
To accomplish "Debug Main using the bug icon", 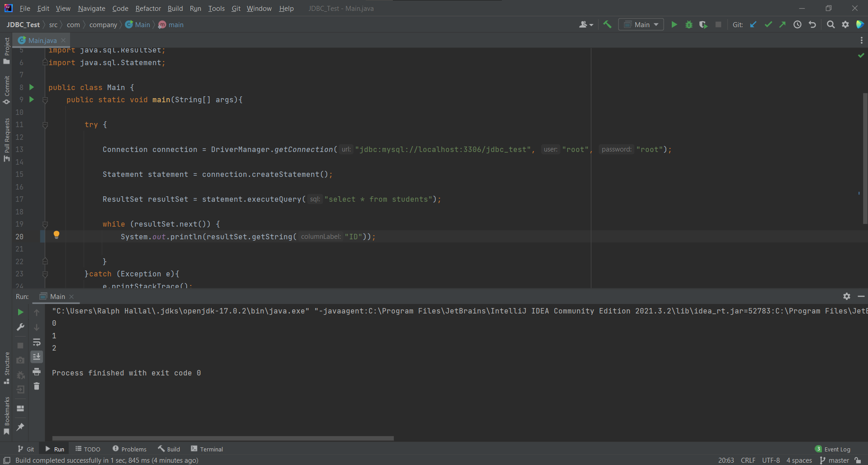I will coord(689,24).
